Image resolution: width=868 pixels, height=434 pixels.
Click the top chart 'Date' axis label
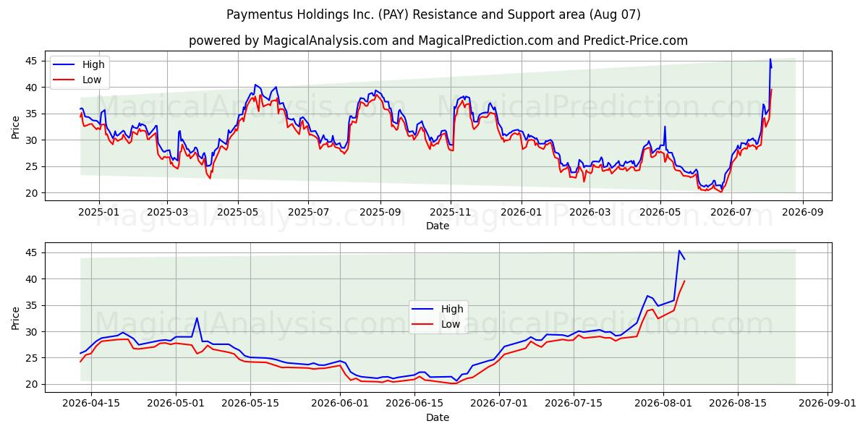coord(438,226)
